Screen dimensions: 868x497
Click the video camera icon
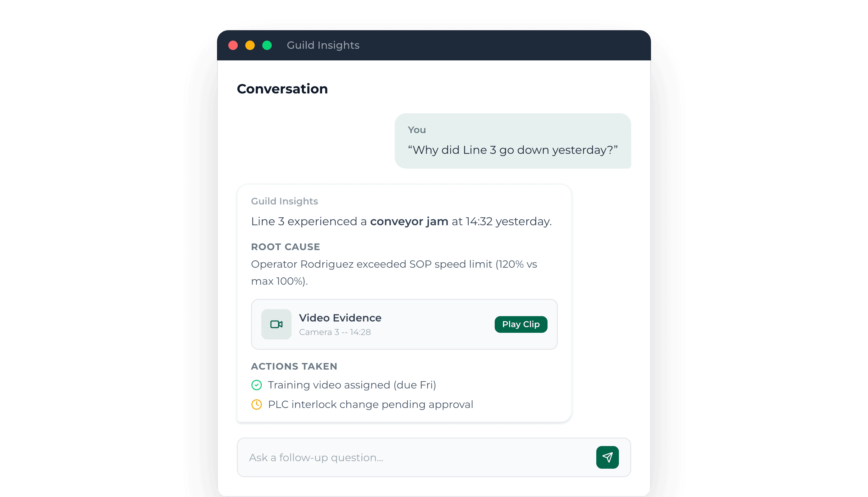[276, 324]
